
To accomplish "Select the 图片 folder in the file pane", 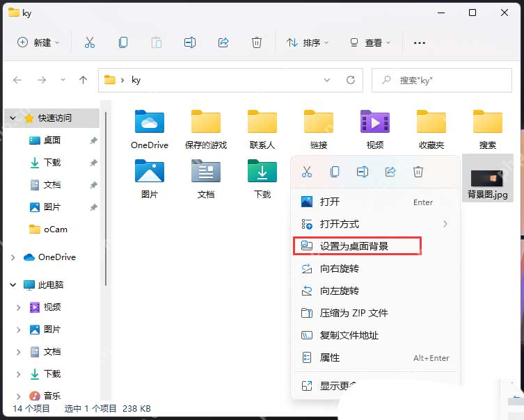I will pyautogui.click(x=150, y=179).
